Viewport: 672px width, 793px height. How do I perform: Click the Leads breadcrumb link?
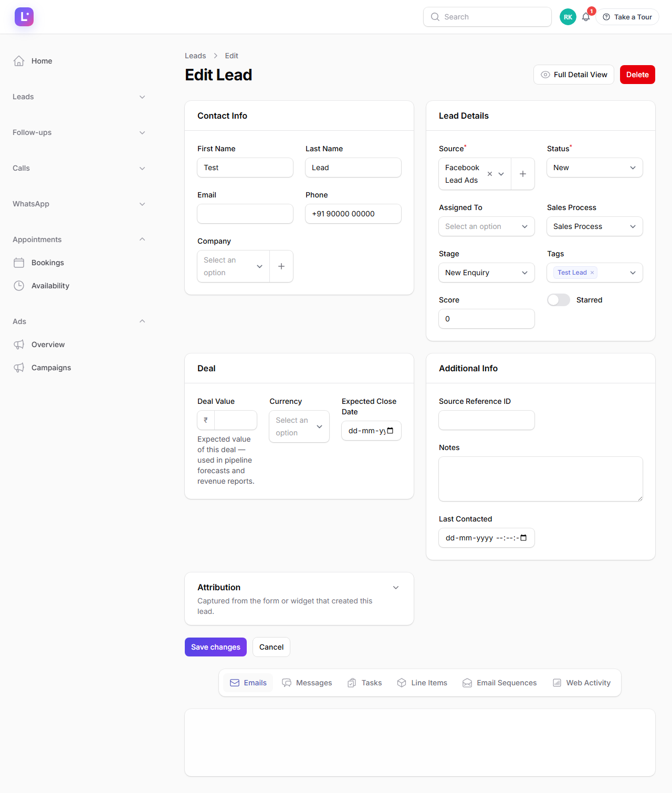point(195,56)
